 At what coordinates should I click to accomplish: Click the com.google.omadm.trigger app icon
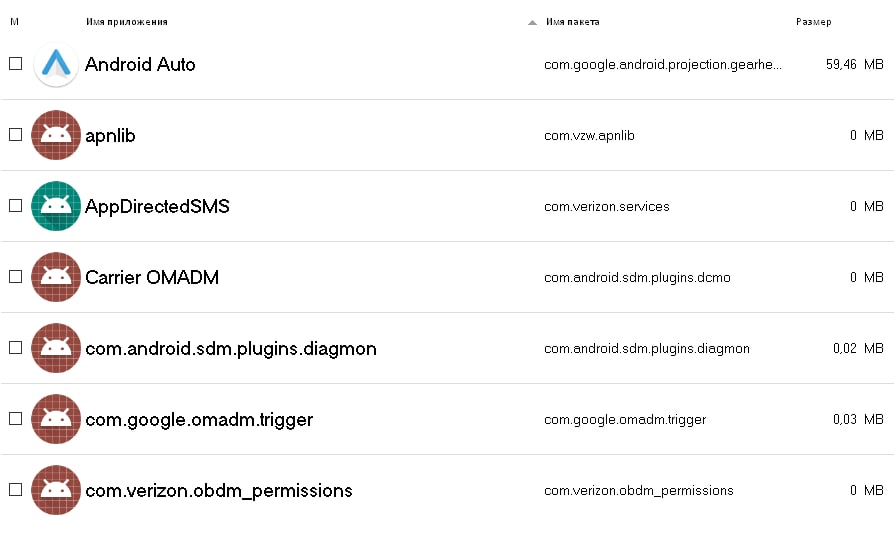pyautogui.click(x=56, y=419)
